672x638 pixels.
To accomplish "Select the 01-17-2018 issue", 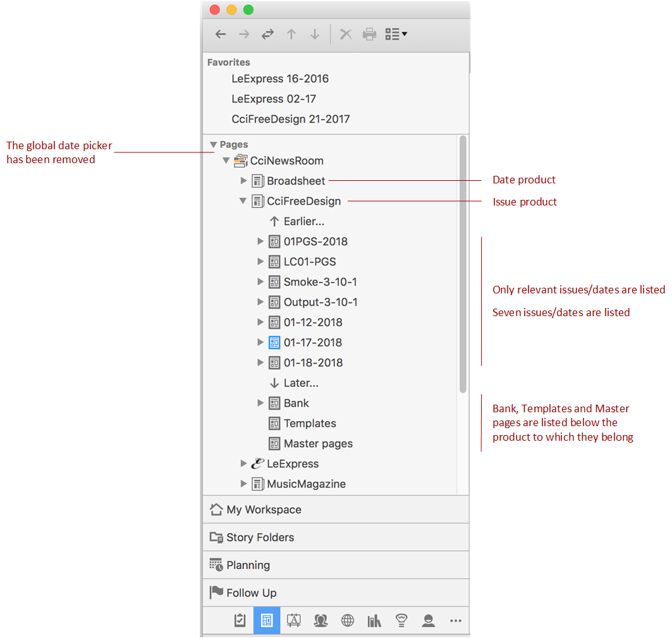I will [x=312, y=343].
